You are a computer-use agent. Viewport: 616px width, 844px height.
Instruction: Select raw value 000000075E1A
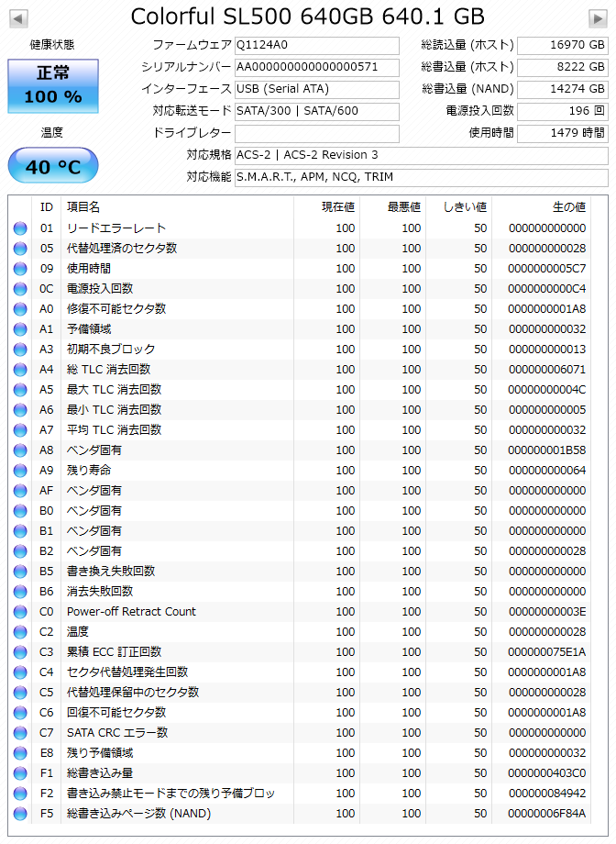click(x=546, y=652)
